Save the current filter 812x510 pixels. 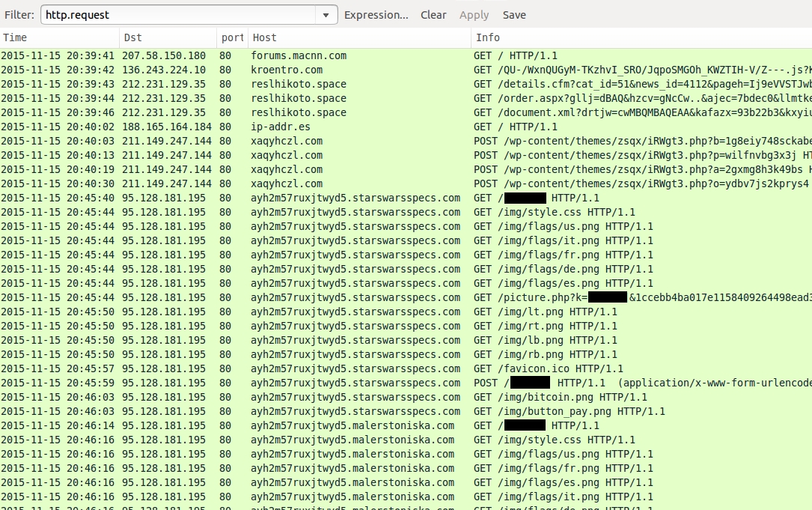pos(514,15)
